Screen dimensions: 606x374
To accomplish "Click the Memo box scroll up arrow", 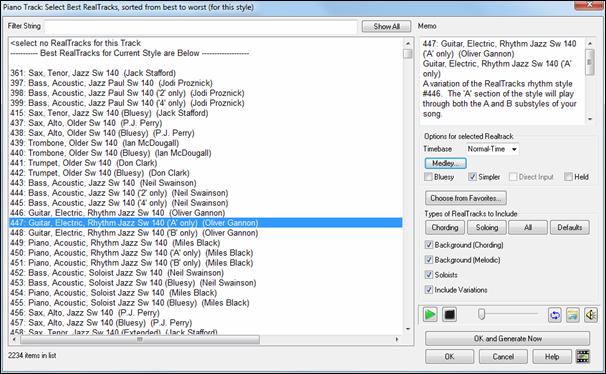I will [590, 43].
